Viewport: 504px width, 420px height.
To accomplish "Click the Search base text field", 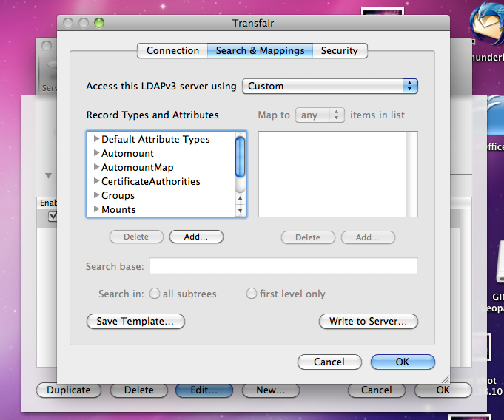I will click(x=283, y=265).
